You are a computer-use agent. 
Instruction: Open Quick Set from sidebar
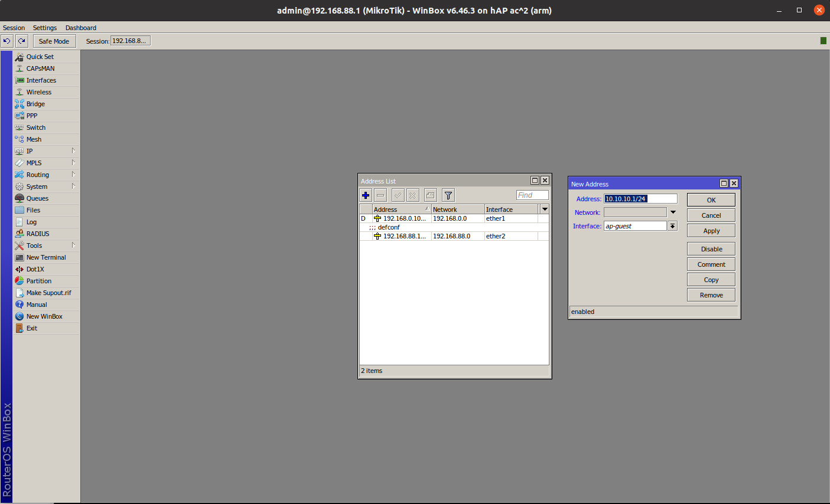click(46, 57)
